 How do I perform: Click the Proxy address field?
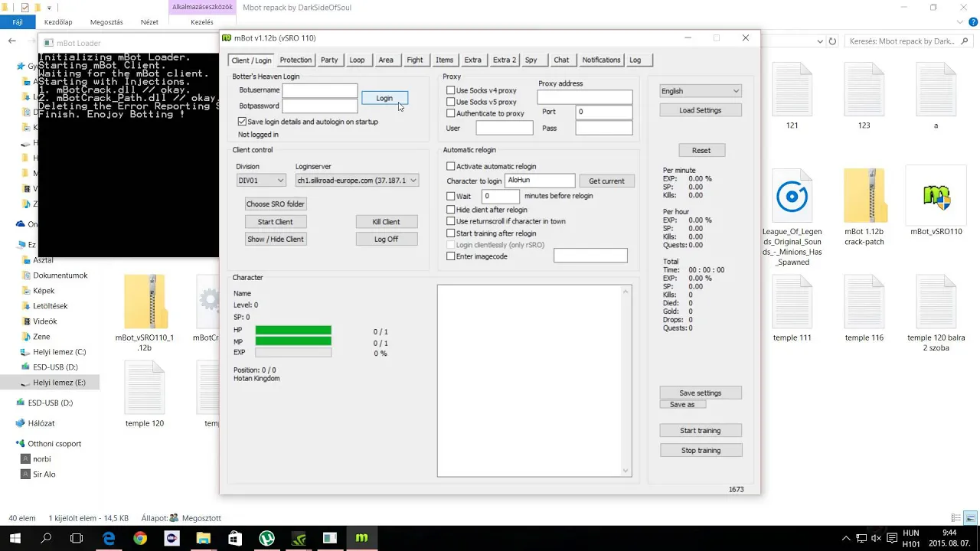coord(585,97)
